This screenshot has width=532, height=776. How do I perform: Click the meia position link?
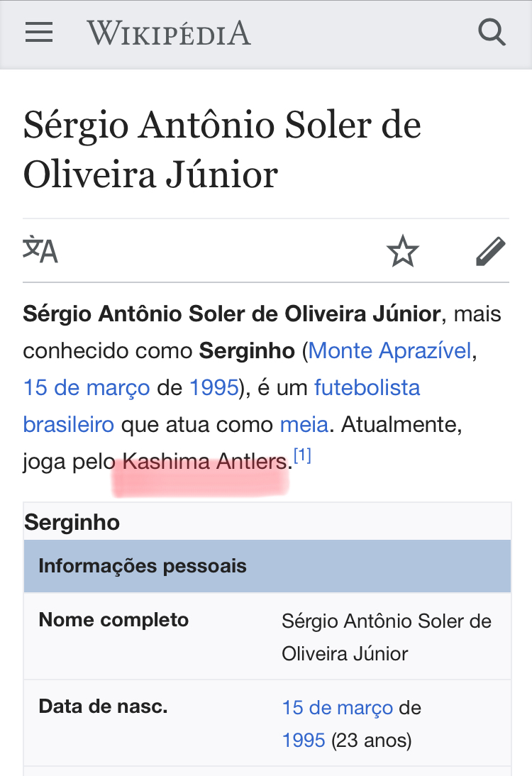point(304,424)
